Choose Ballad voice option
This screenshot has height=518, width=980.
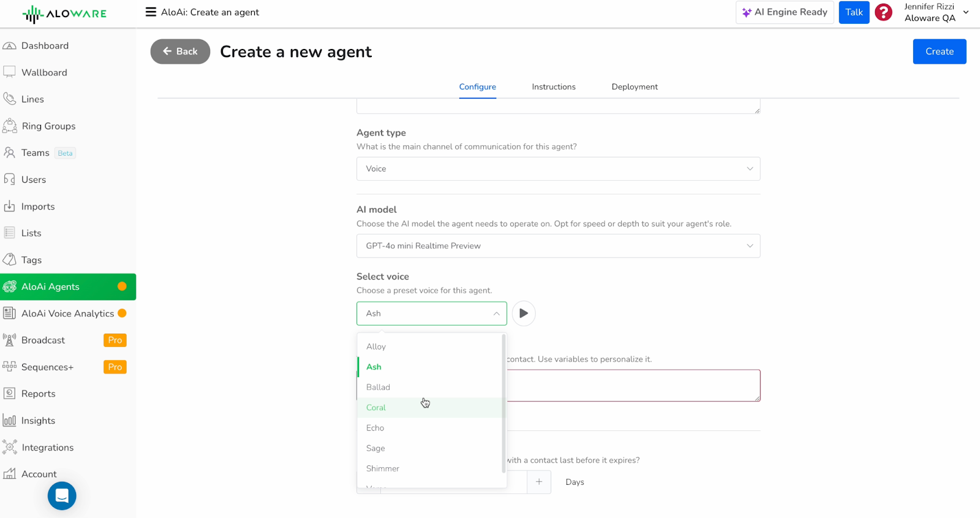(x=430, y=387)
